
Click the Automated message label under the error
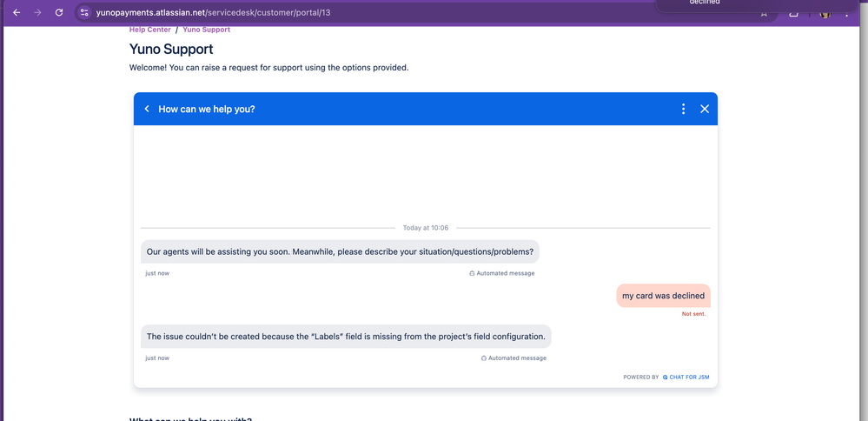point(514,358)
